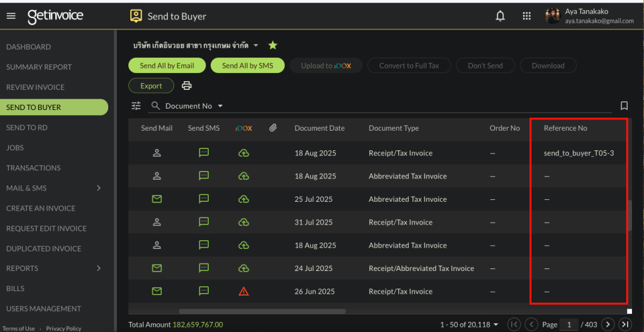
Task: Open the hamburger navigation menu
Action: (11, 16)
